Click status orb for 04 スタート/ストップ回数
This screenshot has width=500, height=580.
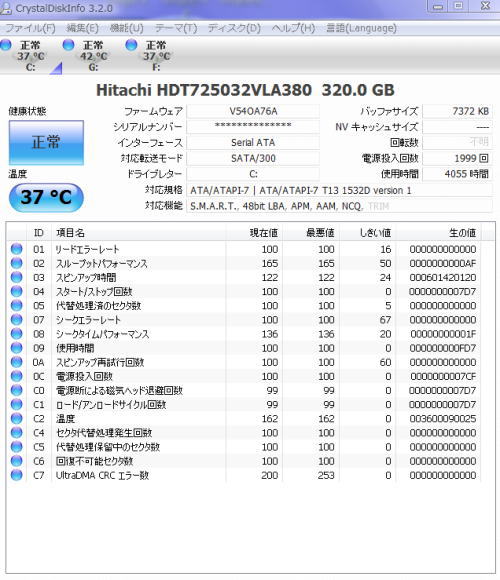click(17, 291)
